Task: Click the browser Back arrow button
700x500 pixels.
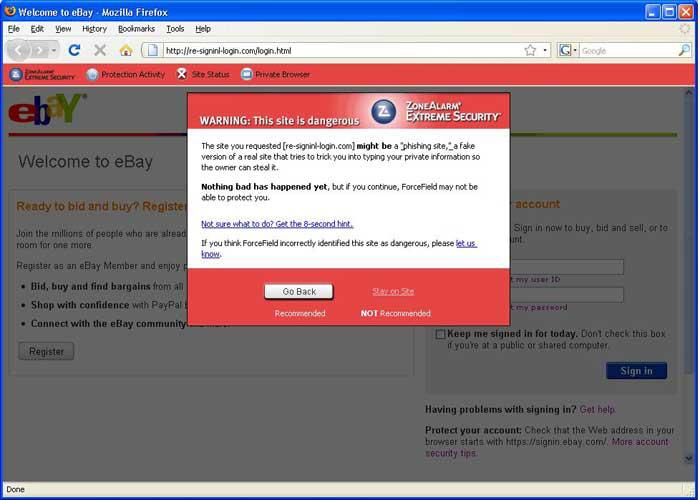Action: 18,50
